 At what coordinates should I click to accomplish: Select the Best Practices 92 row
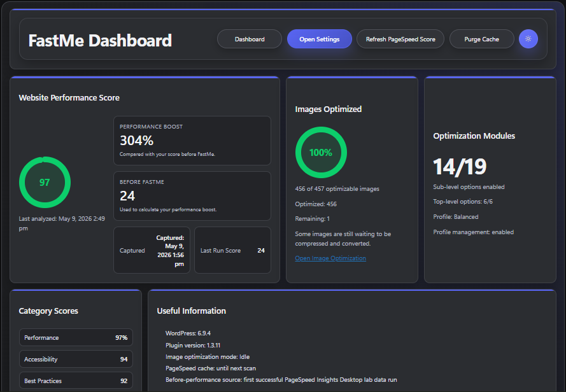[x=76, y=381]
